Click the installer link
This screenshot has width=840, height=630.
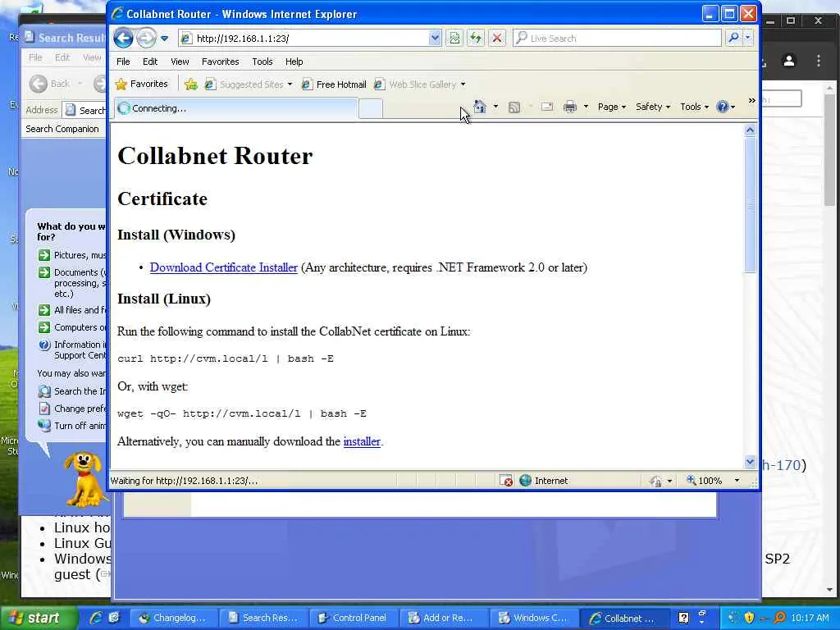point(362,441)
